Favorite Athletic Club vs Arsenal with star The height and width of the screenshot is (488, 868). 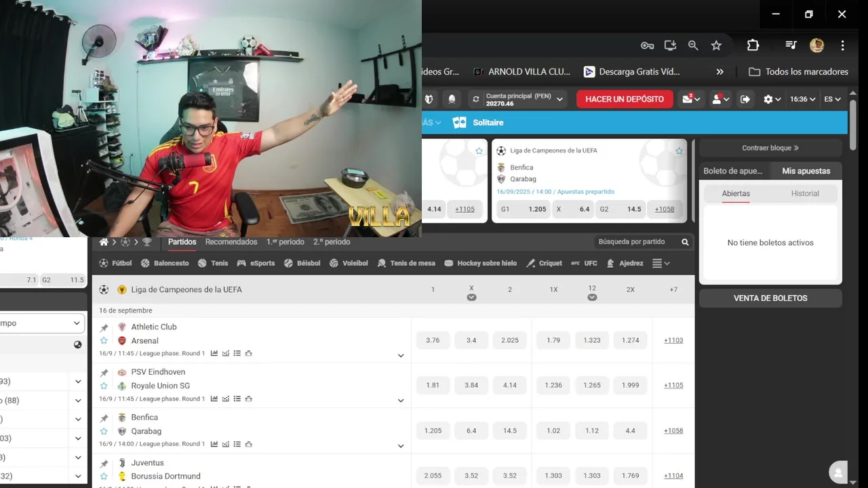[104, 341]
